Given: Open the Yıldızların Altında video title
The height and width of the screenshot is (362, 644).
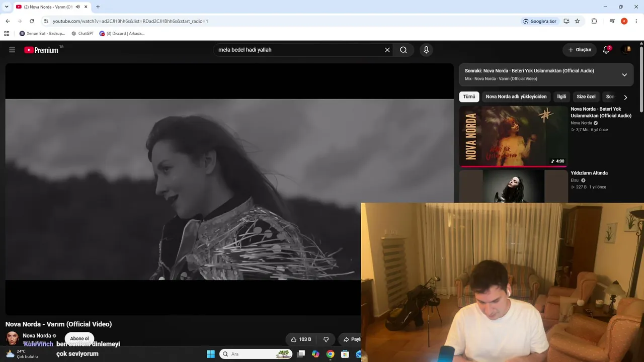Looking at the screenshot, I should 589,173.
